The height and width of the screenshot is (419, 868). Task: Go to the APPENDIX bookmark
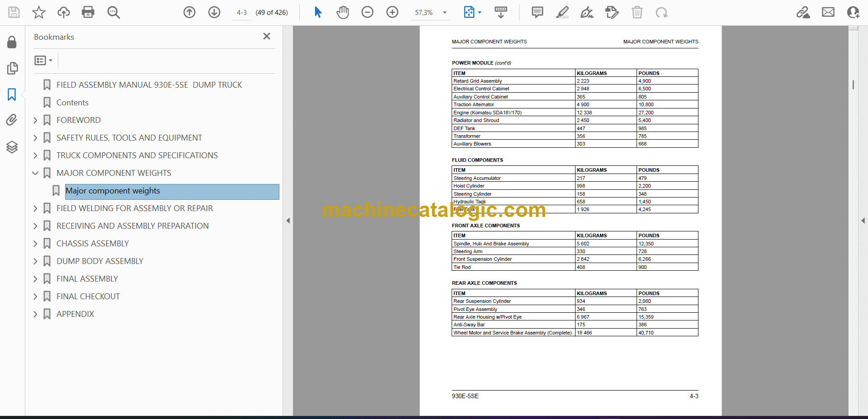[x=75, y=314]
